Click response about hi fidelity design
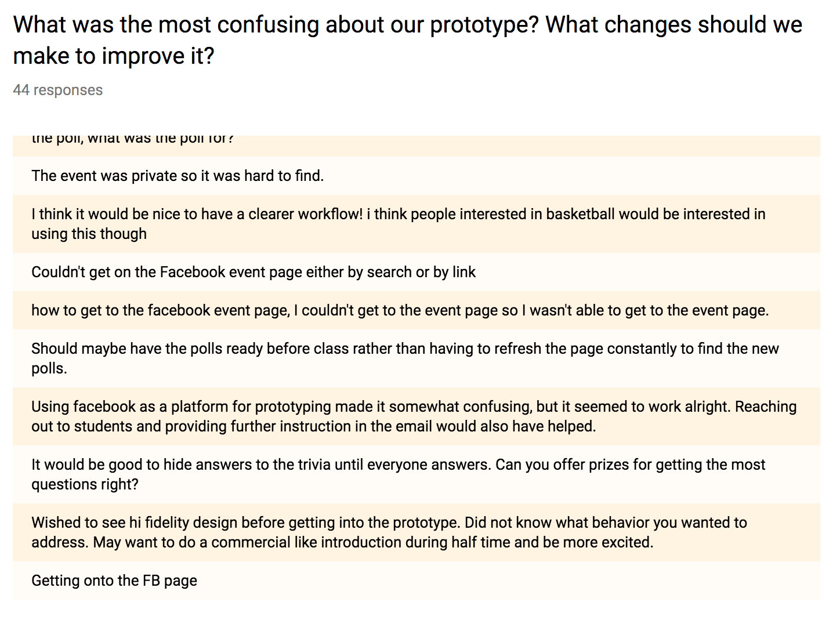 pyautogui.click(x=417, y=532)
